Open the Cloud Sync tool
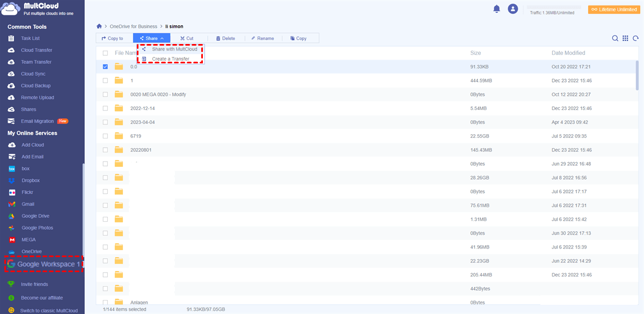This screenshot has width=644, height=314. tap(33, 74)
